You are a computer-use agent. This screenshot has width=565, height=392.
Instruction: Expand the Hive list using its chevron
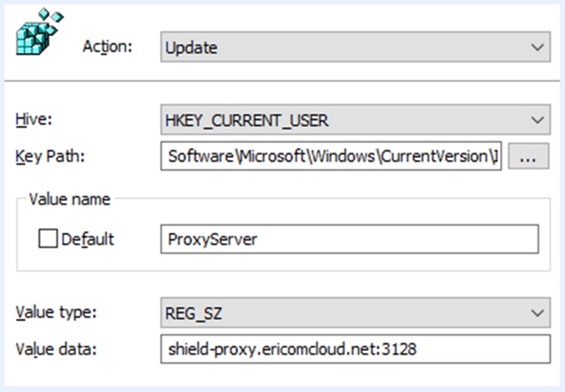pos(537,119)
